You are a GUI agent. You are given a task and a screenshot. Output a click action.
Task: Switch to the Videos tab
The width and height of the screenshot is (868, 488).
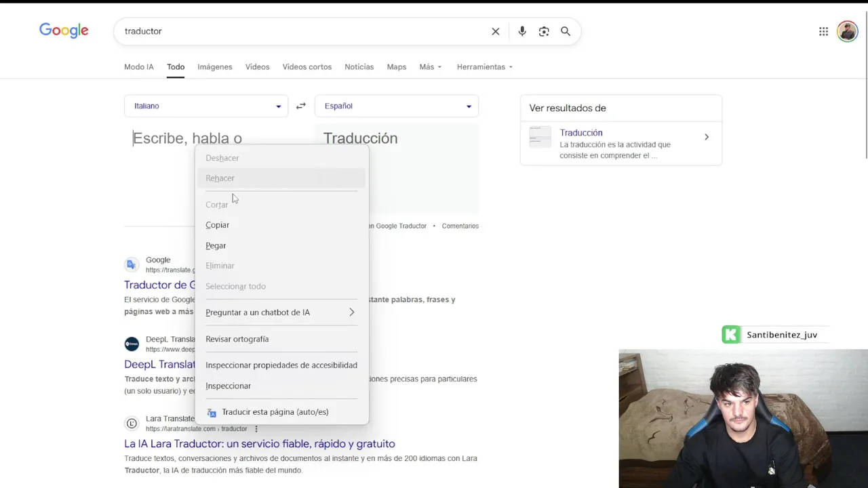point(258,67)
